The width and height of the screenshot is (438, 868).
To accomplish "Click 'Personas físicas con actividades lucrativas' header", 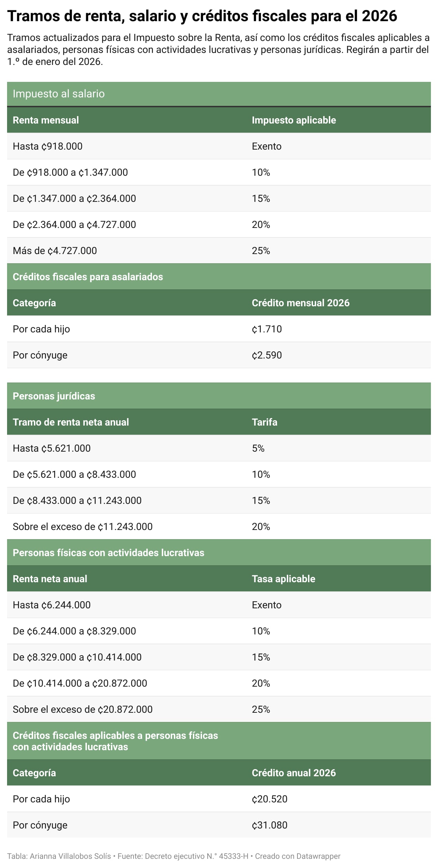I will click(x=108, y=553).
